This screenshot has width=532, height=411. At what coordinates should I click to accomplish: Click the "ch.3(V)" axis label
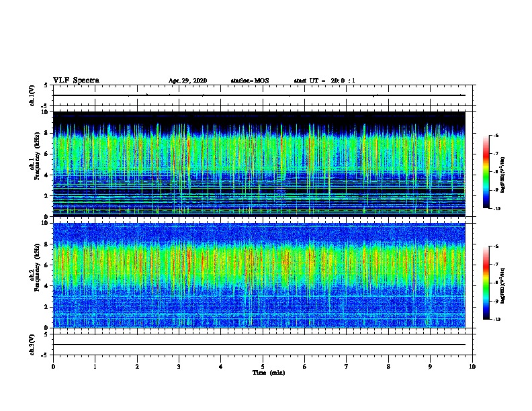[32, 345]
